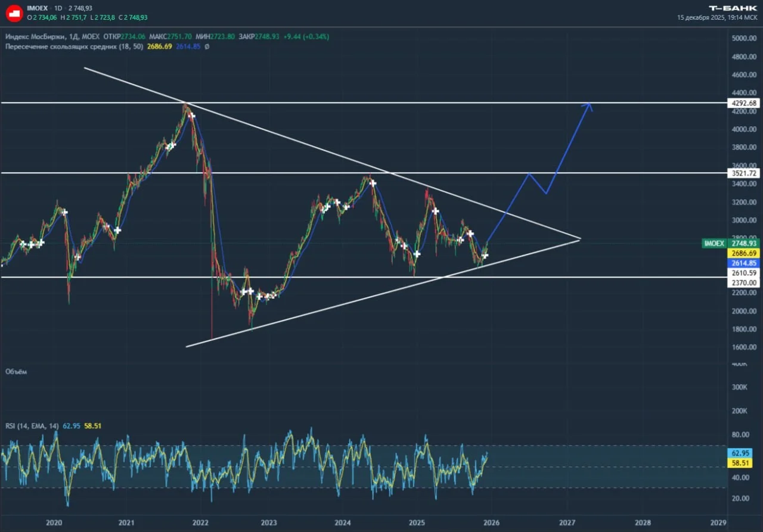Screen dimensions: 763x532
Task: Click the МИН 2723.80 low value in the legend
Action: (216, 37)
